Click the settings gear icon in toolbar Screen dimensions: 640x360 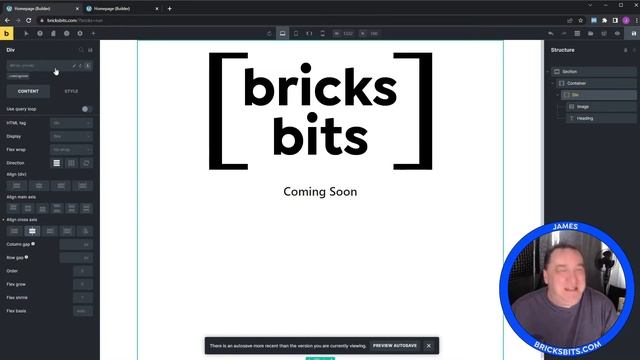[x=80, y=33]
